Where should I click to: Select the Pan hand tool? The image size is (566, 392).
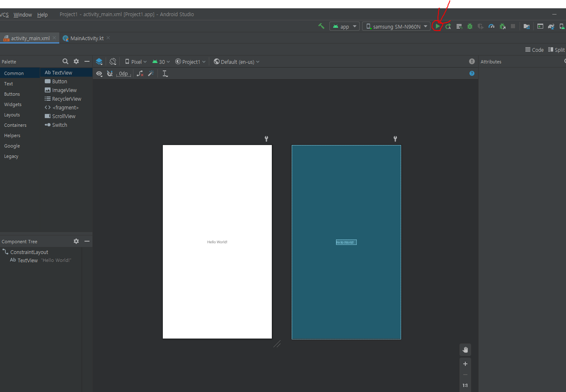click(465, 350)
